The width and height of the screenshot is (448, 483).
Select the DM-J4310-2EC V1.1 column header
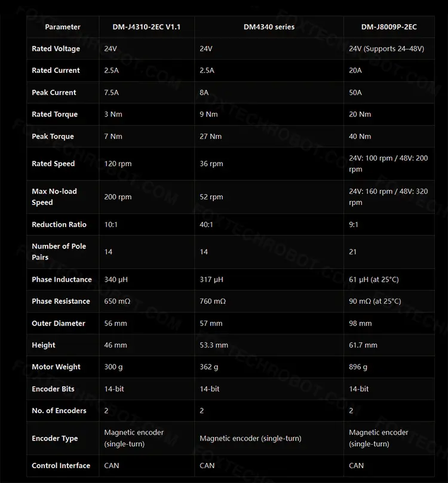coord(146,27)
